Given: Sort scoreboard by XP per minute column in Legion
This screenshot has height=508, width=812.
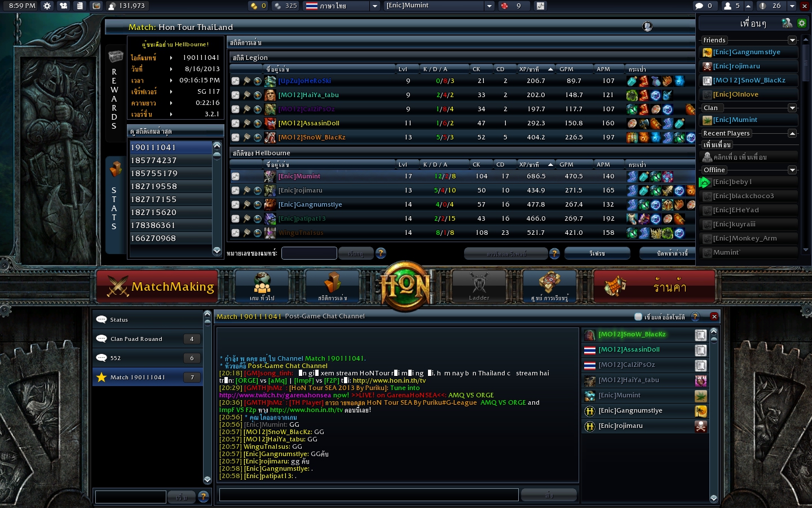Looking at the screenshot, I should click(536, 69).
